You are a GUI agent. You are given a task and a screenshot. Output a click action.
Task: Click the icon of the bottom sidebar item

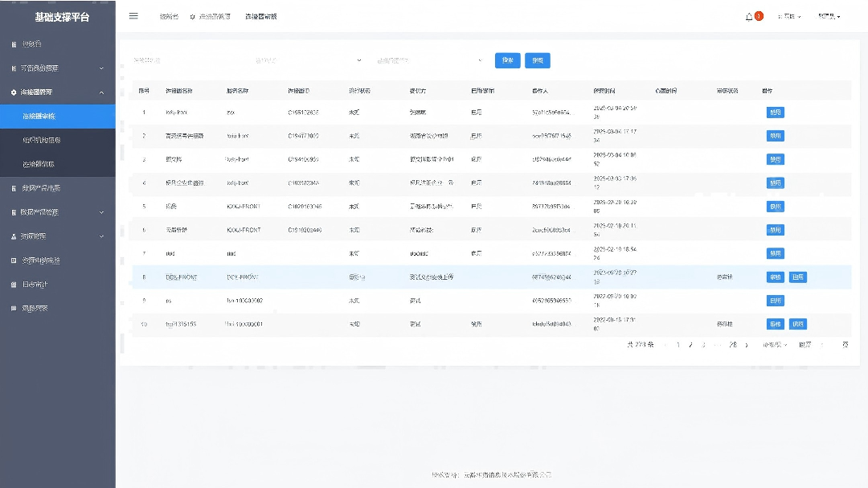(x=14, y=309)
